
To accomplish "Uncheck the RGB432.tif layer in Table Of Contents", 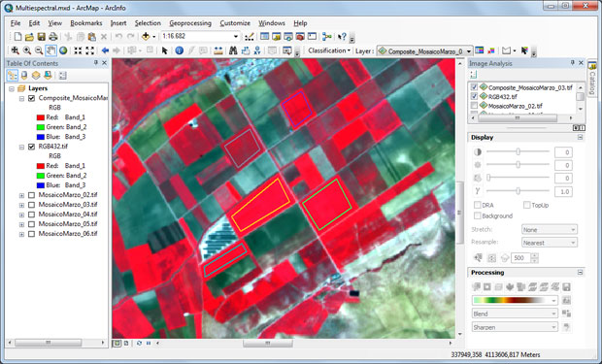I will (x=31, y=147).
